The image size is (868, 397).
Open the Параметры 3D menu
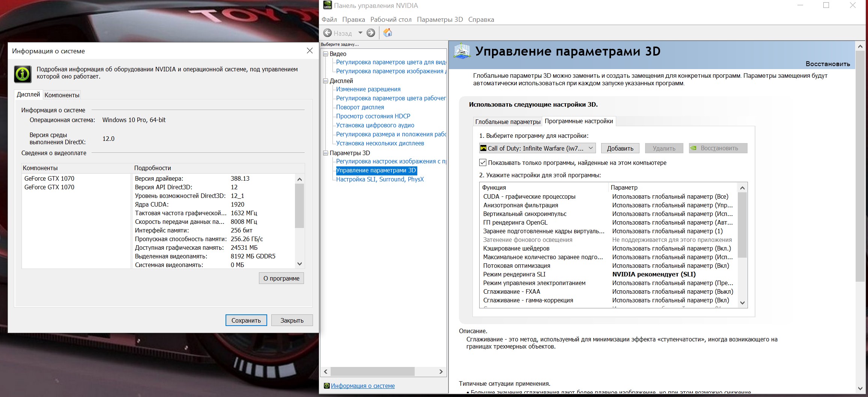[440, 20]
